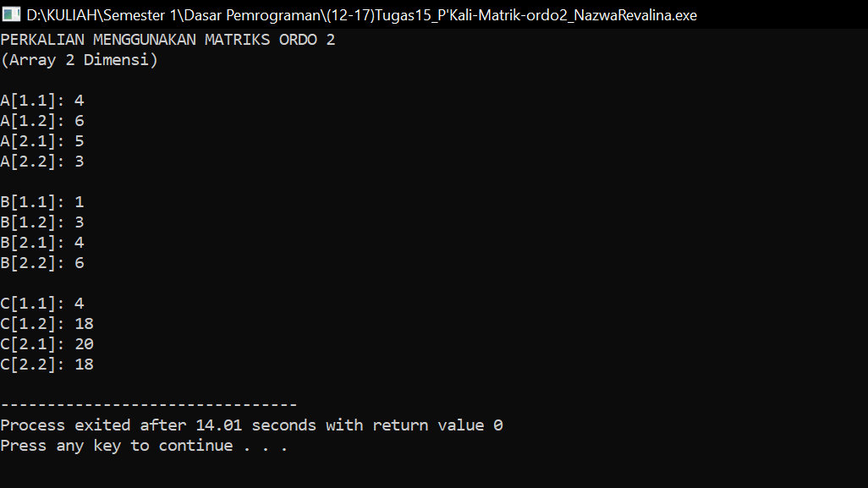This screenshot has height=488, width=868.
Task: Click the Process exited return value message
Action: point(250,425)
